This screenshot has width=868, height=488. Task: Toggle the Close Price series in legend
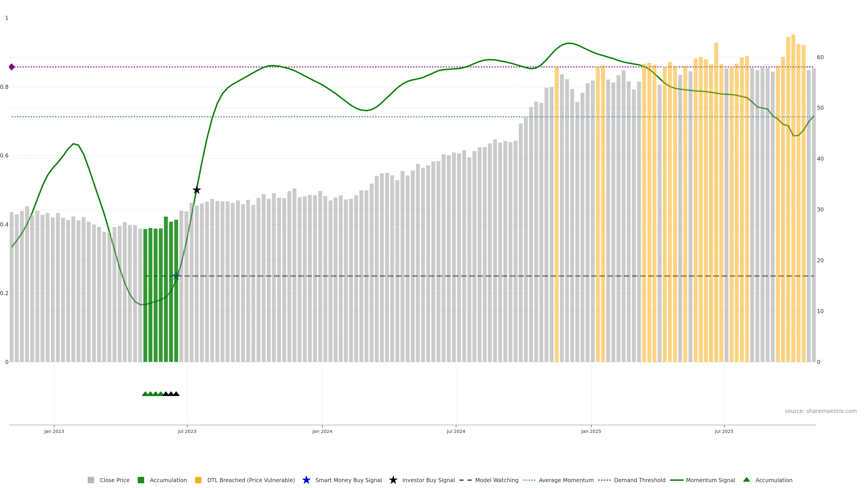click(114, 480)
